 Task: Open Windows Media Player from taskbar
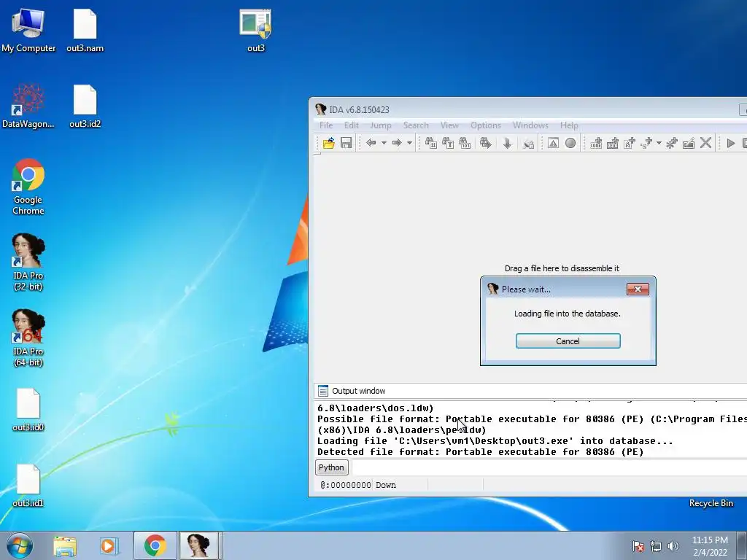coord(109,545)
